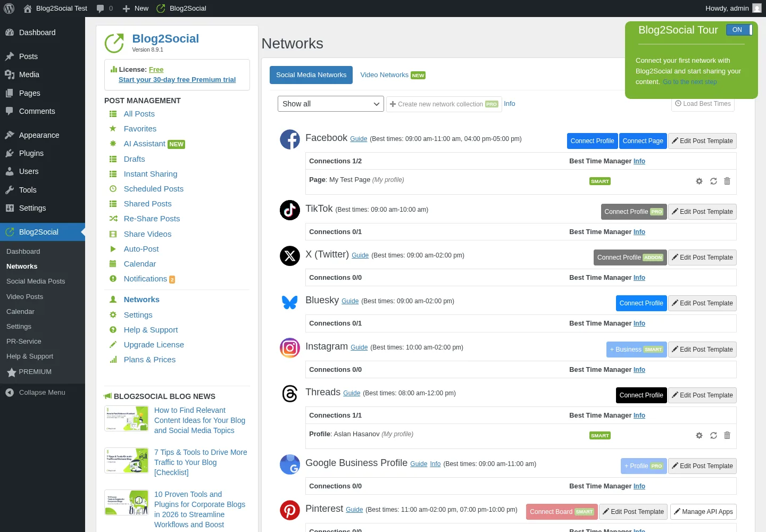Click New in the admin bar
Screen dimensions: 766x532
point(135,8)
